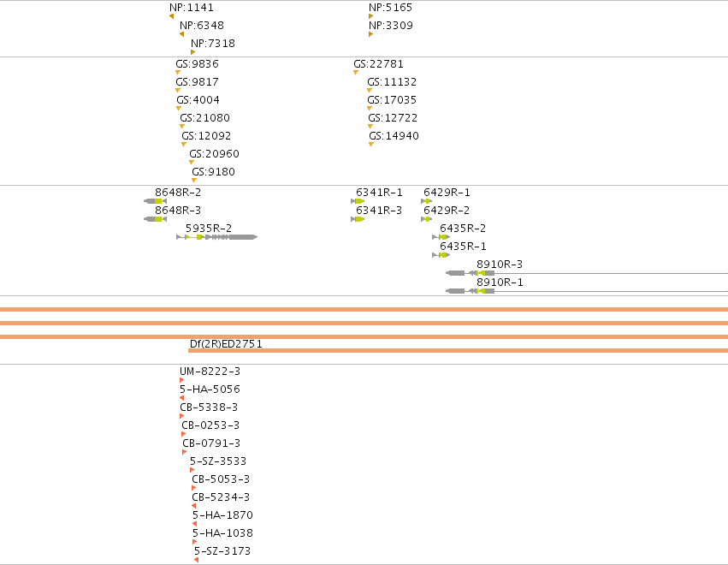Click the CB-0791-3 label
Screen dimensions: 728x565
coord(211,443)
